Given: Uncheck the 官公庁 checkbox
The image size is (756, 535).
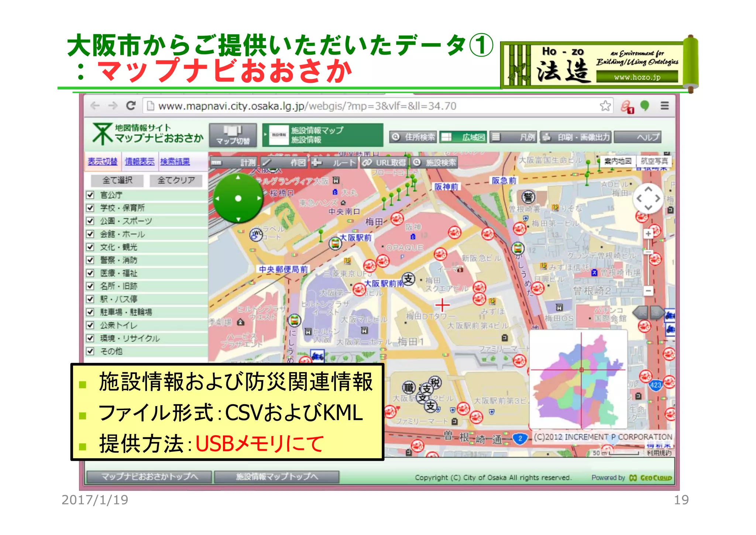Looking at the screenshot, I should click(x=90, y=195).
